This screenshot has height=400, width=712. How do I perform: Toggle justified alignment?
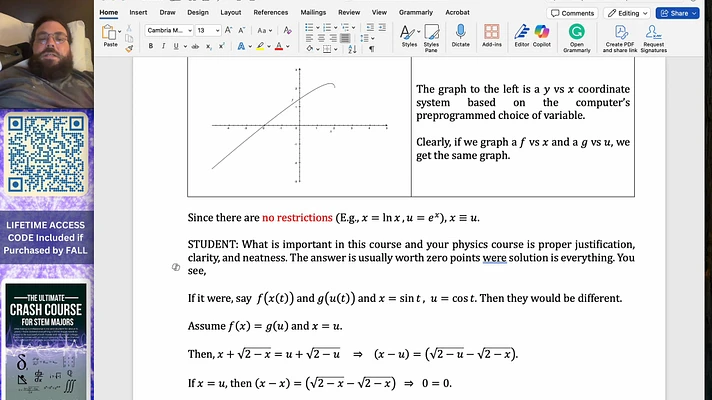pos(345,38)
